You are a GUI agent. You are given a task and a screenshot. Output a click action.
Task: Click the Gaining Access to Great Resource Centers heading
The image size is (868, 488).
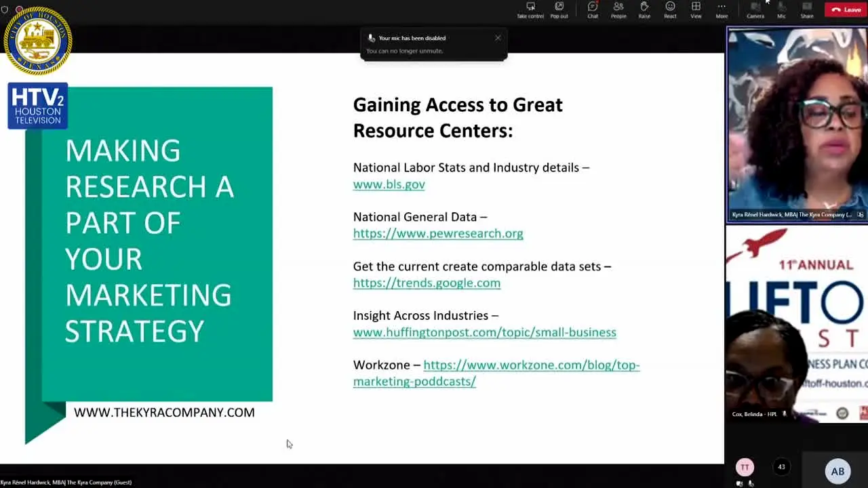tap(458, 117)
